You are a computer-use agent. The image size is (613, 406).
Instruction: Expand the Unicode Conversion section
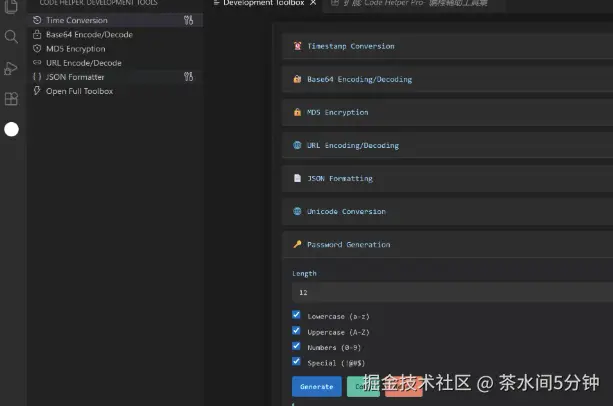coord(448,211)
